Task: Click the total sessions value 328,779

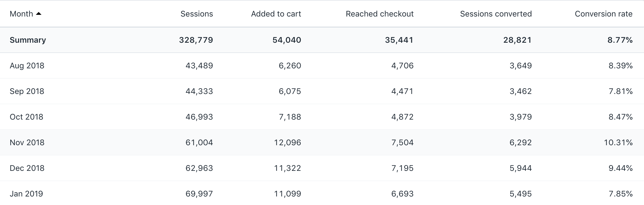Action: coord(196,40)
